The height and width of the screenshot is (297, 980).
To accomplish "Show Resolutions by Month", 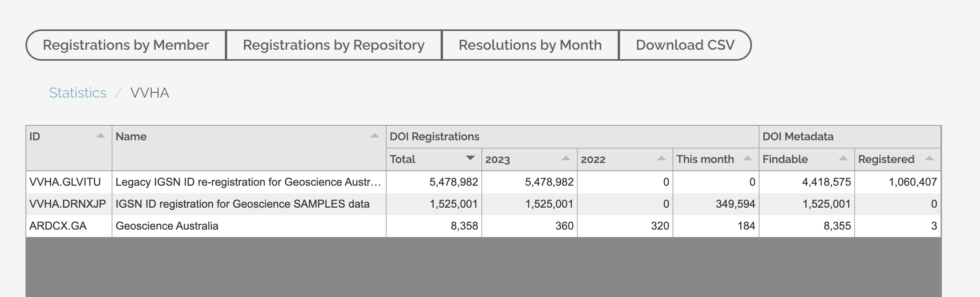I will tap(530, 45).
